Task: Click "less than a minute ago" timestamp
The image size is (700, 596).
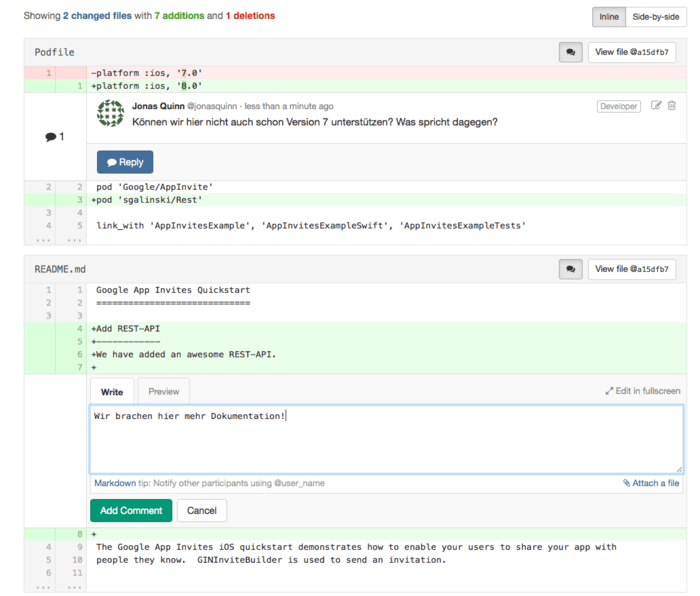Action: (289, 106)
